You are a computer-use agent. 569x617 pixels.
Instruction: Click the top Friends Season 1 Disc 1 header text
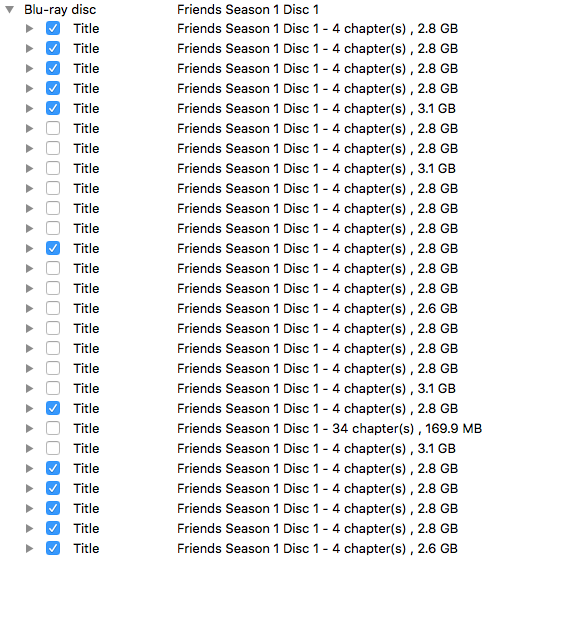[x=248, y=9]
